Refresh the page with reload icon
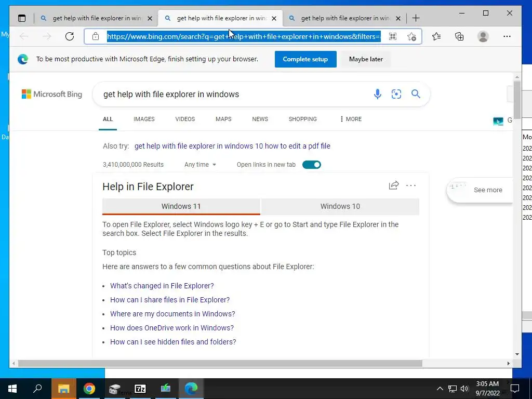The height and width of the screenshot is (399, 532). (70, 36)
